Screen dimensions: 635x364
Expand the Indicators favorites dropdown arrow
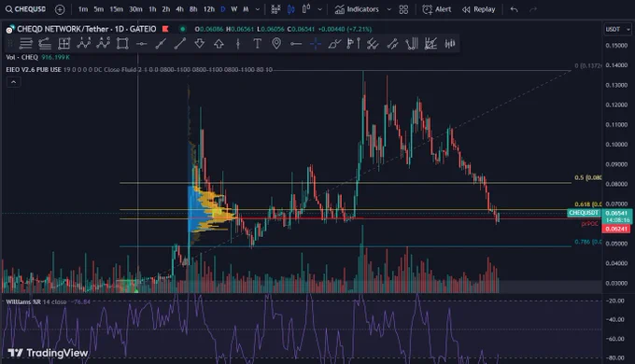point(389,9)
